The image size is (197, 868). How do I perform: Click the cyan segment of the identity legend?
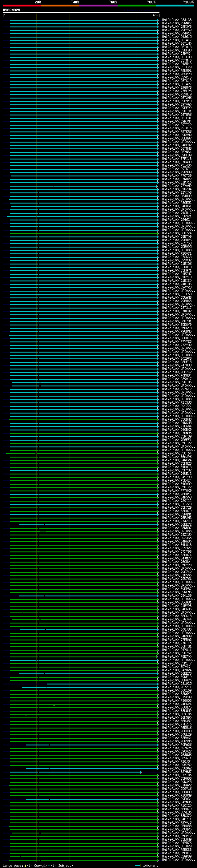pyautogui.click(x=175, y=6)
